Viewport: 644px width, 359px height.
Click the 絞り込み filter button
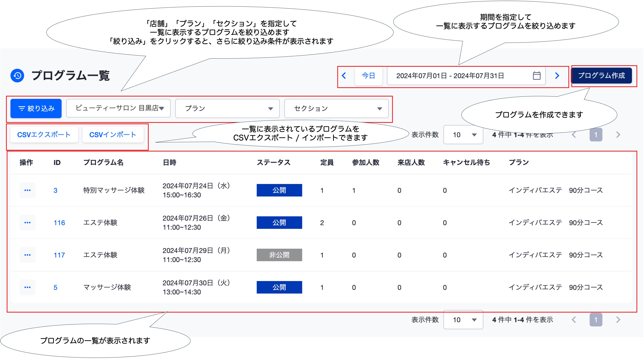point(36,108)
